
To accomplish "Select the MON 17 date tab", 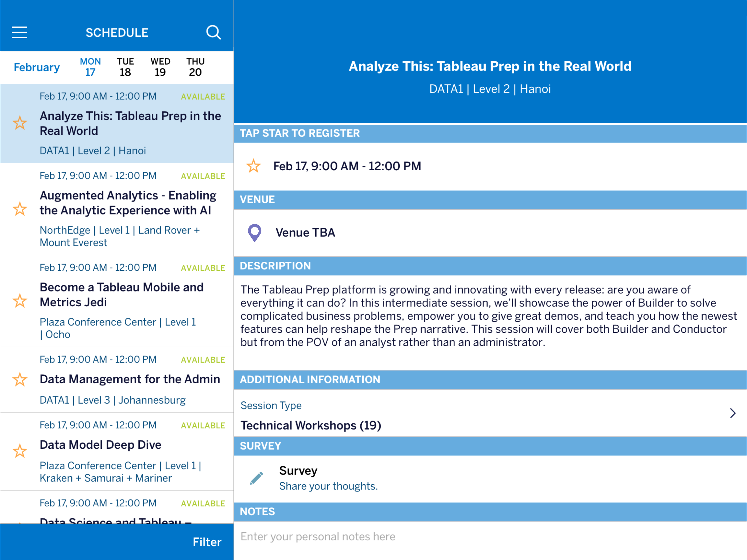I will 90,67.
